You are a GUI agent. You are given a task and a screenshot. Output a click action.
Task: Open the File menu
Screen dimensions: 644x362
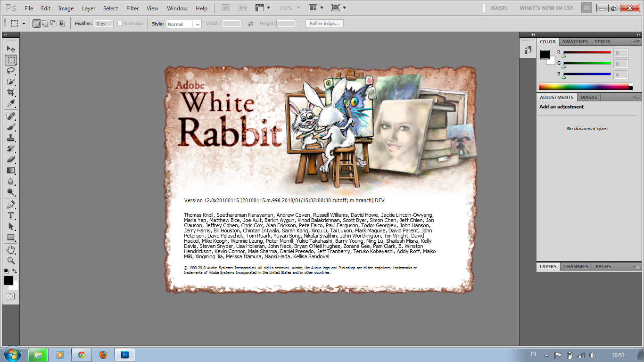pos(29,8)
